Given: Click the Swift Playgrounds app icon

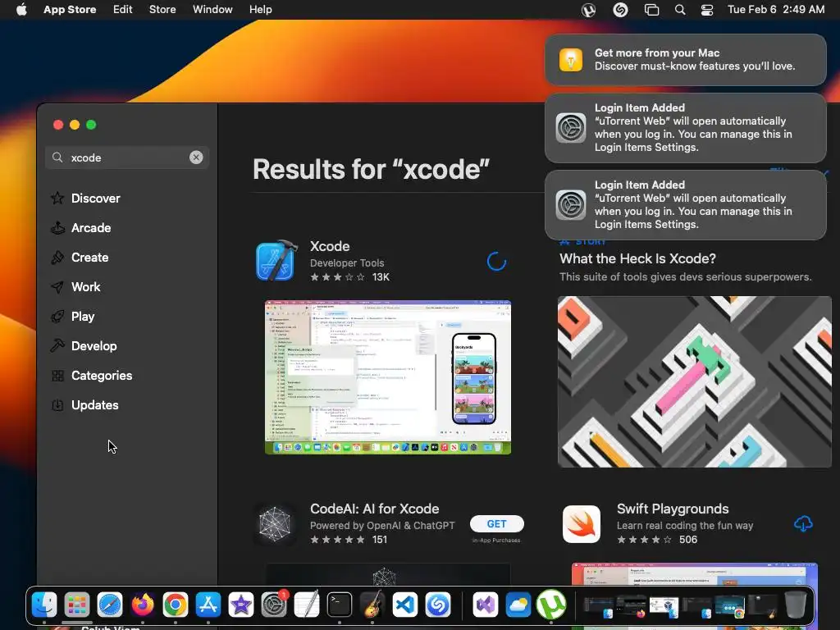Looking at the screenshot, I should click(582, 524).
